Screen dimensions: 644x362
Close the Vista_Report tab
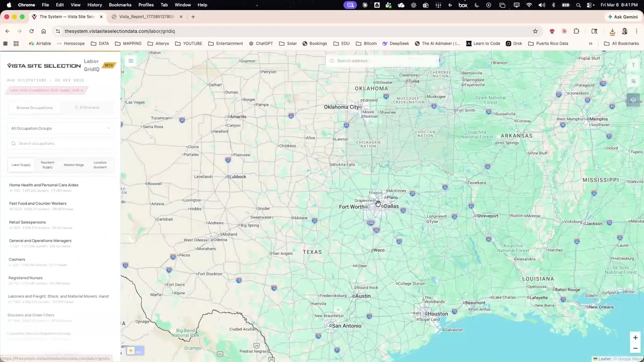(181, 17)
